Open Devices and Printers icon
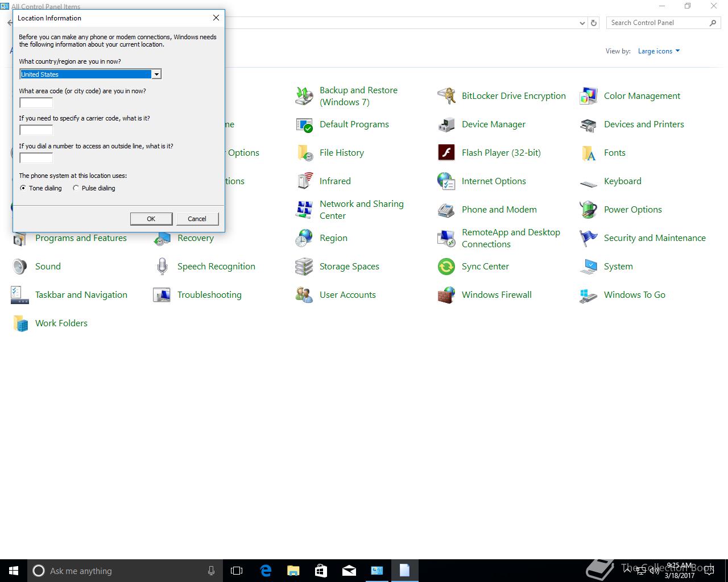The height and width of the screenshot is (582, 728). pyautogui.click(x=589, y=124)
